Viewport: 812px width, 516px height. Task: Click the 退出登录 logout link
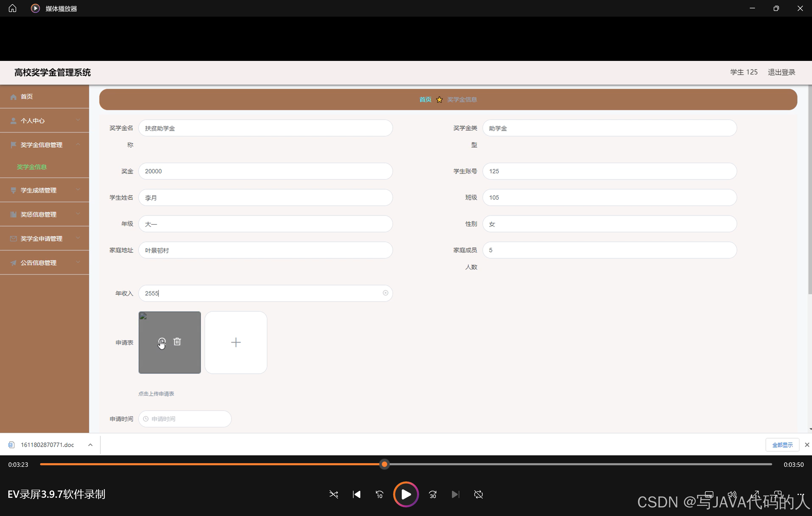click(781, 72)
